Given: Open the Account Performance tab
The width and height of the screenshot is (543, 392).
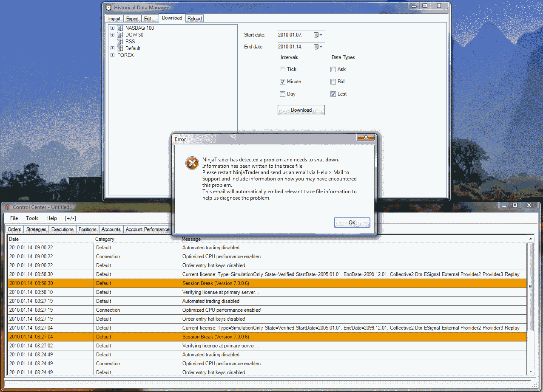Looking at the screenshot, I should (148, 229).
